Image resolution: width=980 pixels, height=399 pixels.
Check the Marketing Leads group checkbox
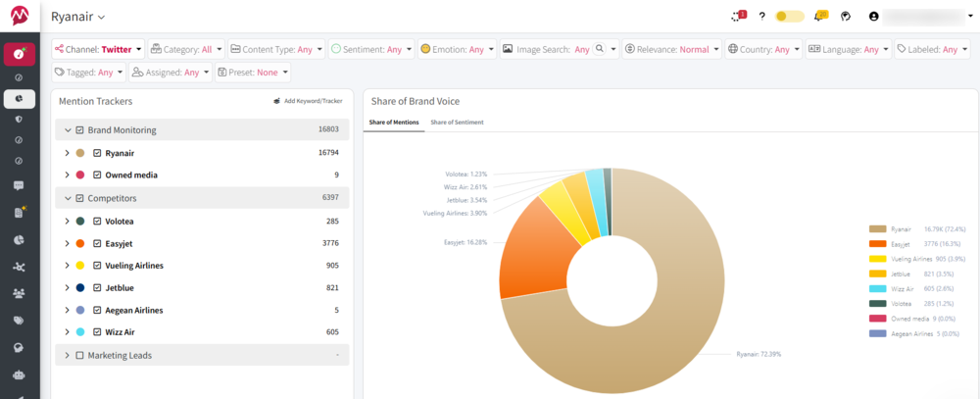coord(79,355)
